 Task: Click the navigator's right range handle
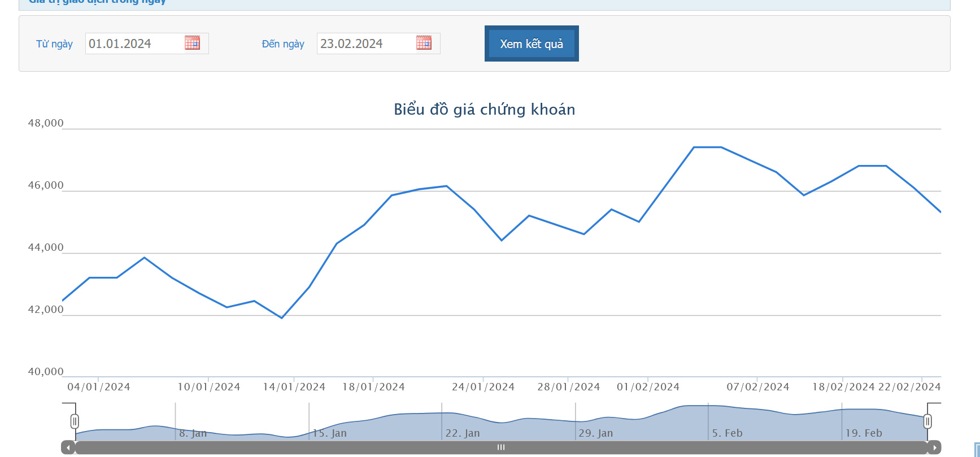point(927,421)
